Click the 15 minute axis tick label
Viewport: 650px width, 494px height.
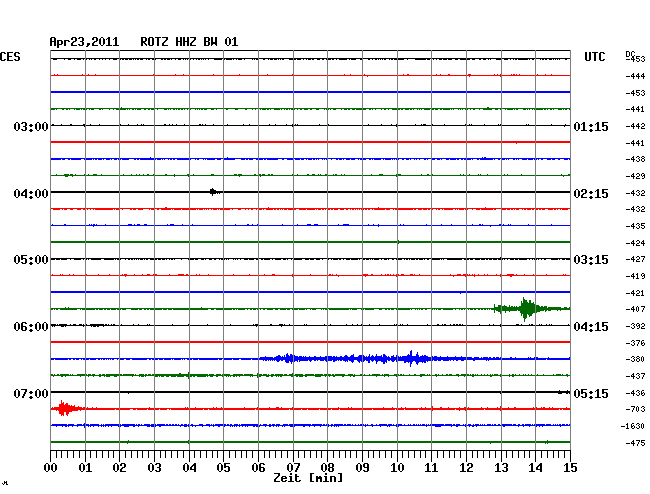570,468
